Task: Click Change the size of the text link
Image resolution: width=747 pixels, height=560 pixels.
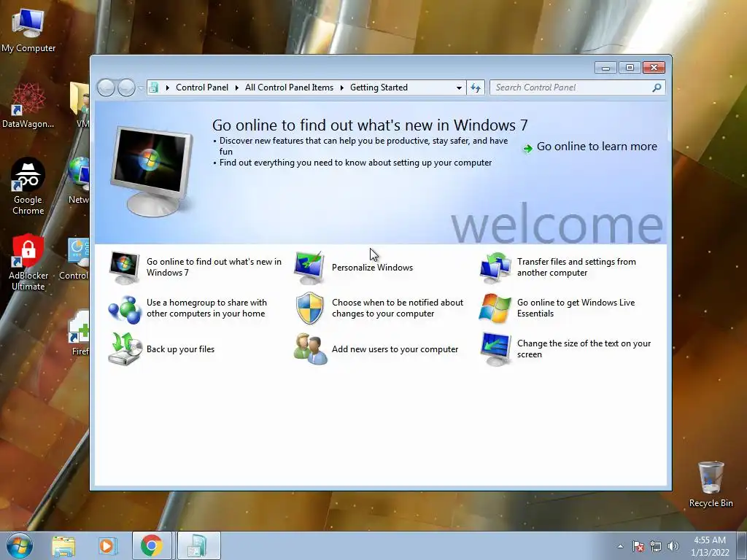Action: coord(584,349)
